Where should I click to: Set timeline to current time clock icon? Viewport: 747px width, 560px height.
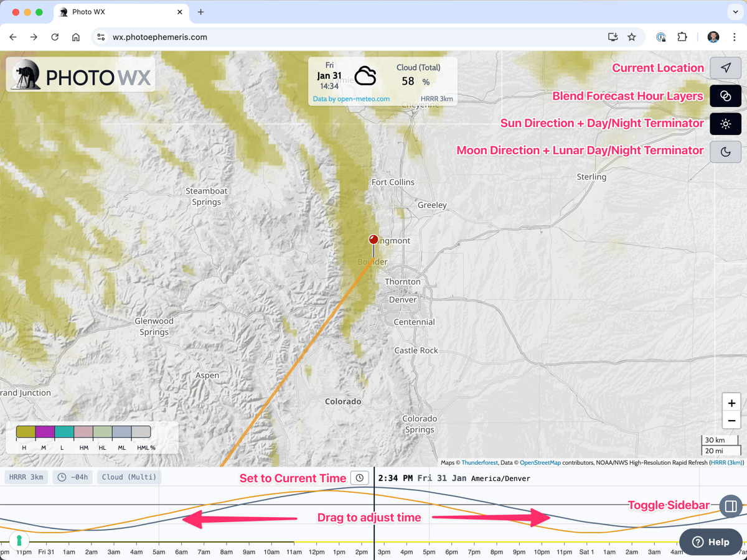[x=360, y=478]
